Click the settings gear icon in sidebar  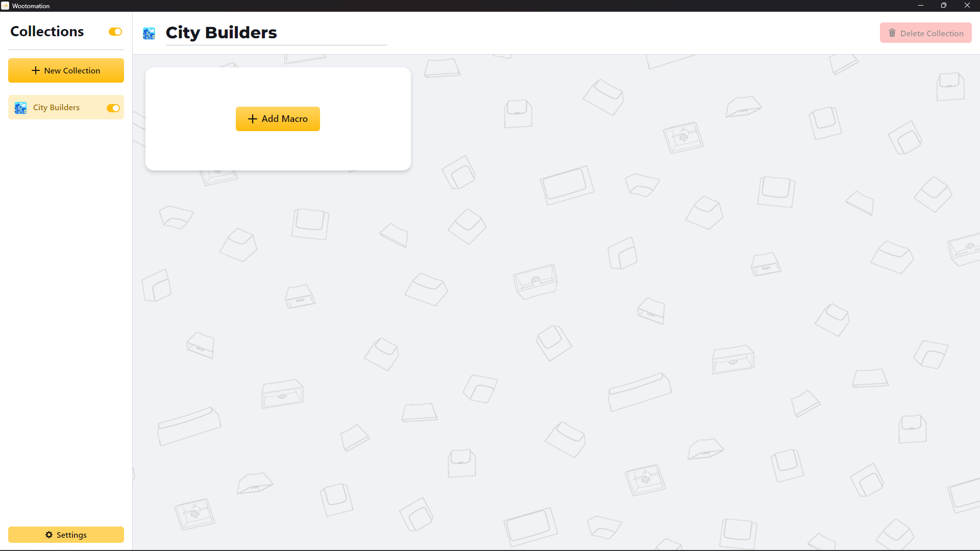pyautogui.click(x=49, y=534)
